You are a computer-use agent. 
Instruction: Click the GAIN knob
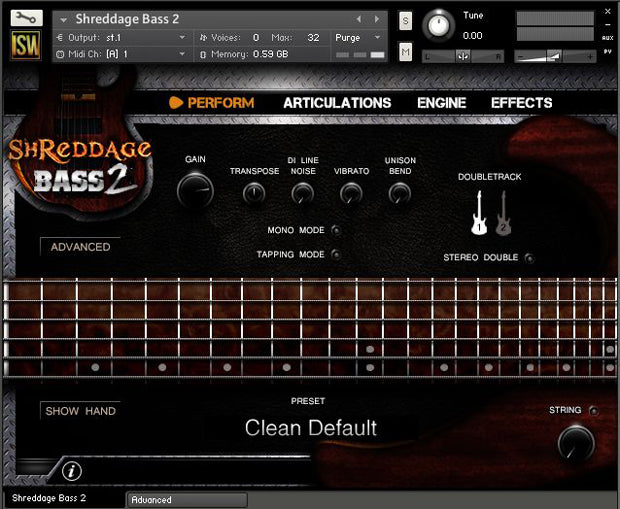[x=195, y=191]
